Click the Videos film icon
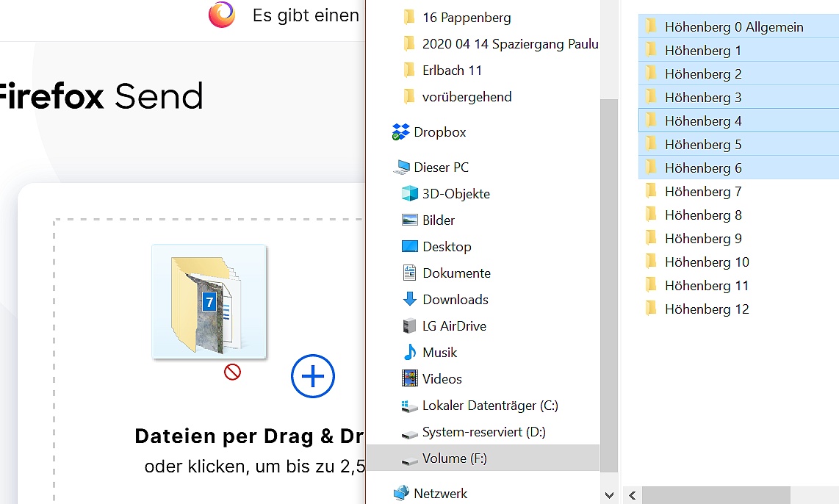This screenshot has height=504, width=839. (410, 379)
